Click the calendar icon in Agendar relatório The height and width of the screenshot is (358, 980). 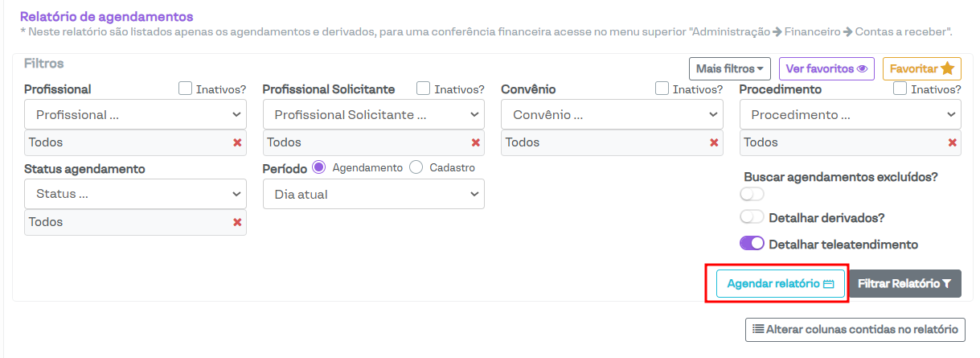point(829,284)
